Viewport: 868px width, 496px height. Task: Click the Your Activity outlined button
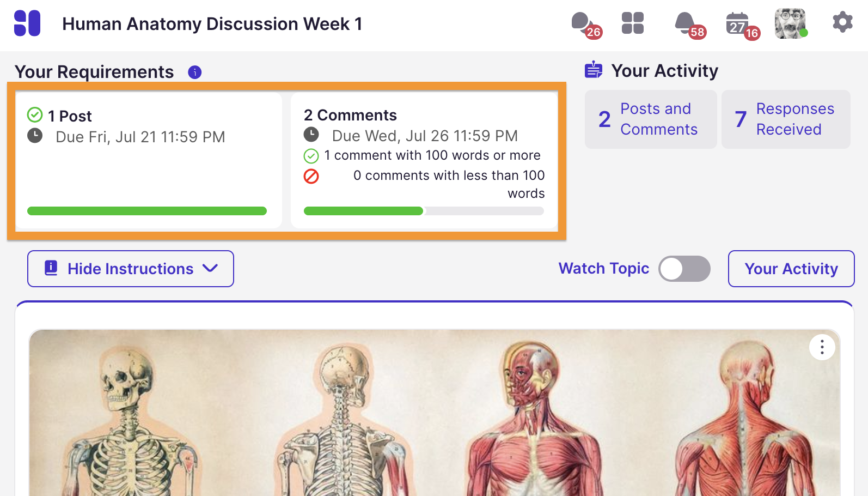(791, 269)
